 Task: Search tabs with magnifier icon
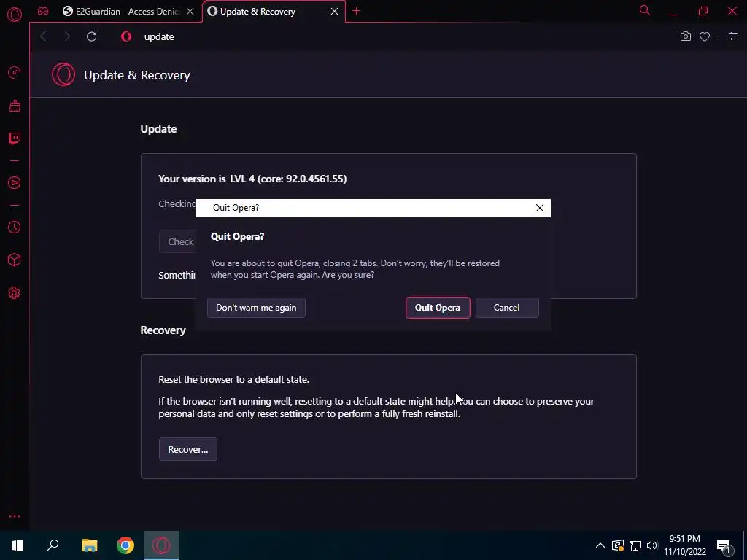pyautogui.click(x=645, y=10)
